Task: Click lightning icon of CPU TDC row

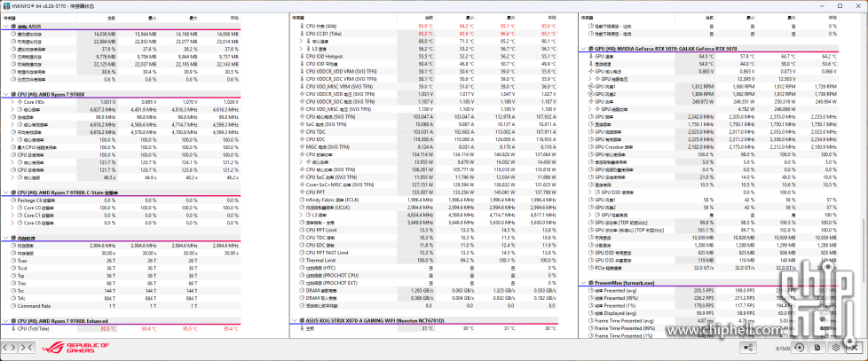Action: click(x=302, y=131)
